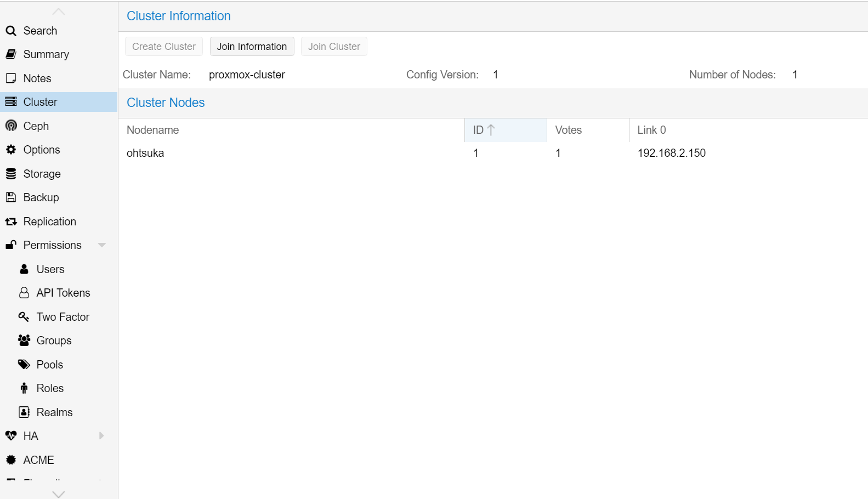Click the Replication retweet icon
The width and height of the screenshot is (868, 499).
click(11, 222)
